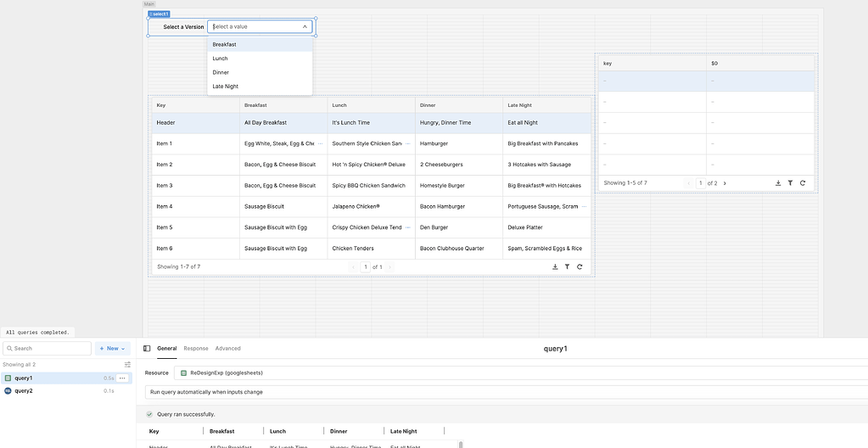
Task: Click key/$0 table page number box
Action: tap(701, 182)
